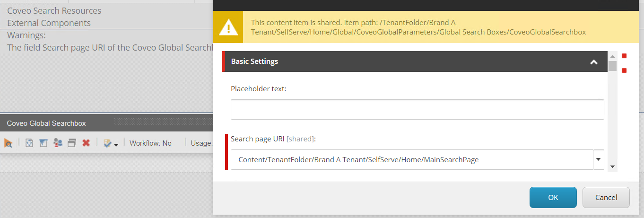644x218 pixels.
Task: Click the dialog scrollbar down arrow
Action: coord(613,166)
